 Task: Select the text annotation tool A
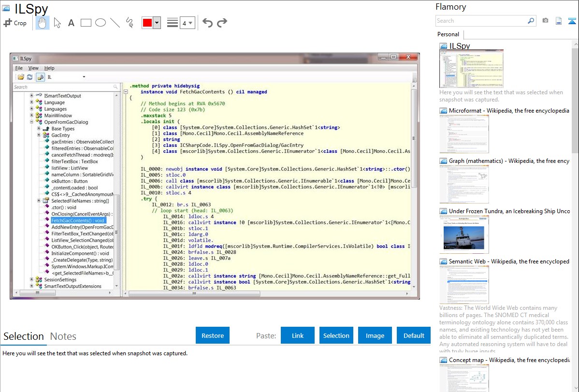click(71, 23)
